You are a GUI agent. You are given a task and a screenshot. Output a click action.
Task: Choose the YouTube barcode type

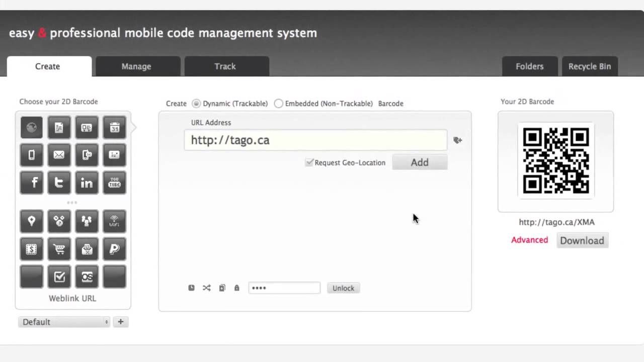(x=114, y=183)
